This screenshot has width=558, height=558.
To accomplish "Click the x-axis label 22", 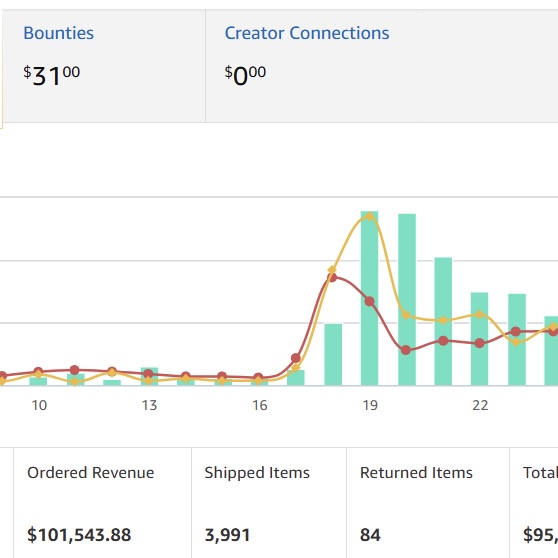I will pyautogui.click(x=480, y=405).
